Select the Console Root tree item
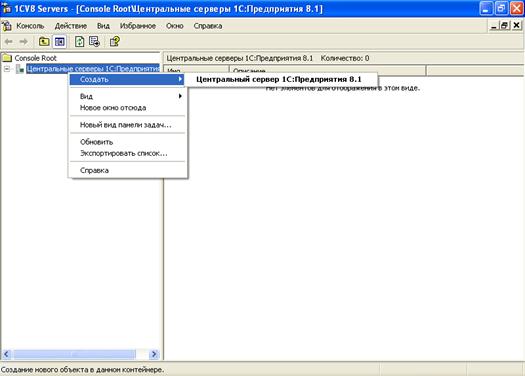 coord(35,58)
